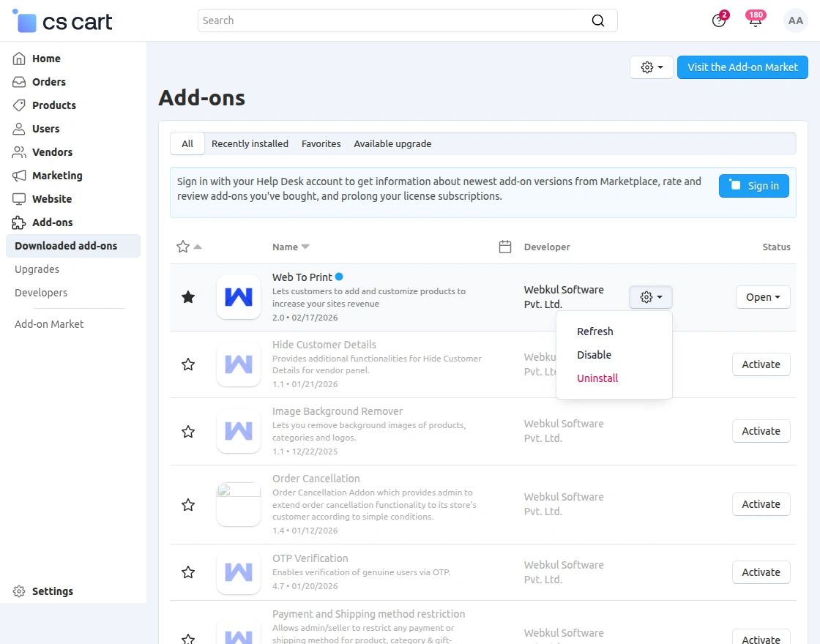Image resolution: width=820 pixels, height=644 pixels.
Task: Star the OTP Verification add-on
Action: pyautogui.click(x=187, y=572)
